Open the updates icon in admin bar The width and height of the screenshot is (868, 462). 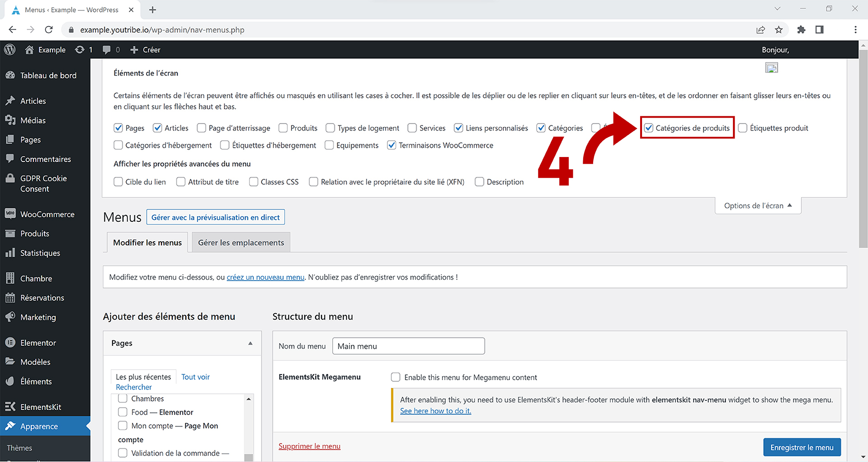80,50
